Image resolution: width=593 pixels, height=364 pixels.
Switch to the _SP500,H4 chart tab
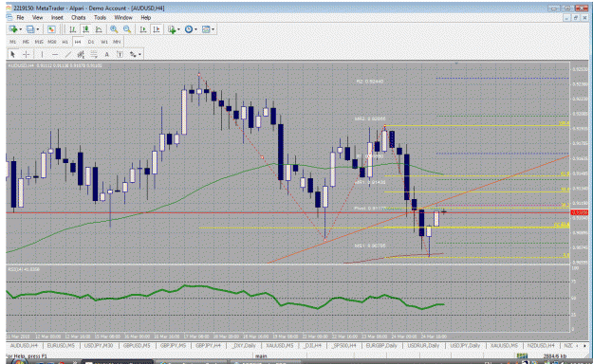[x=344, y=345]
